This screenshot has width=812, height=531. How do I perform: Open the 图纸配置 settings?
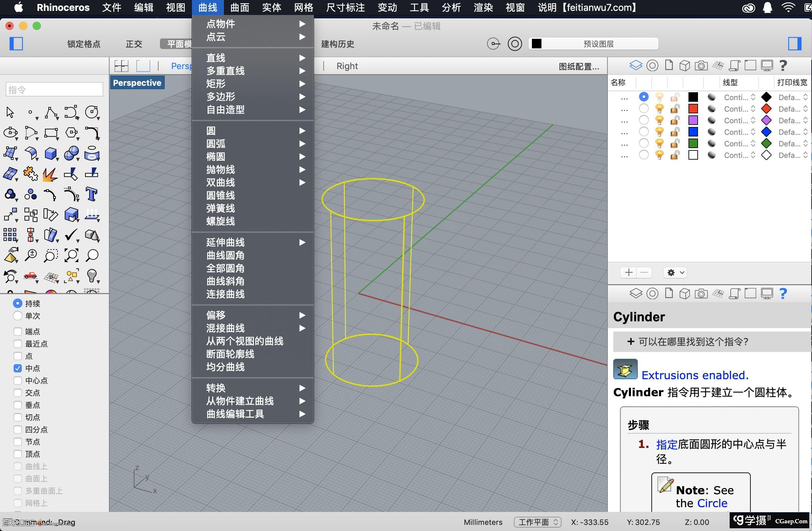(x=579, y=66)
